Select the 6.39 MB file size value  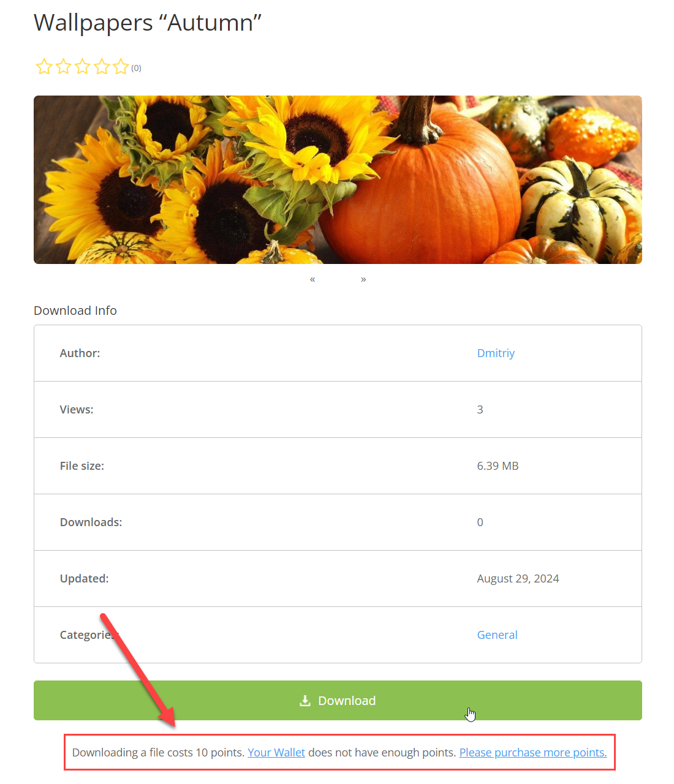click(498, 466)
